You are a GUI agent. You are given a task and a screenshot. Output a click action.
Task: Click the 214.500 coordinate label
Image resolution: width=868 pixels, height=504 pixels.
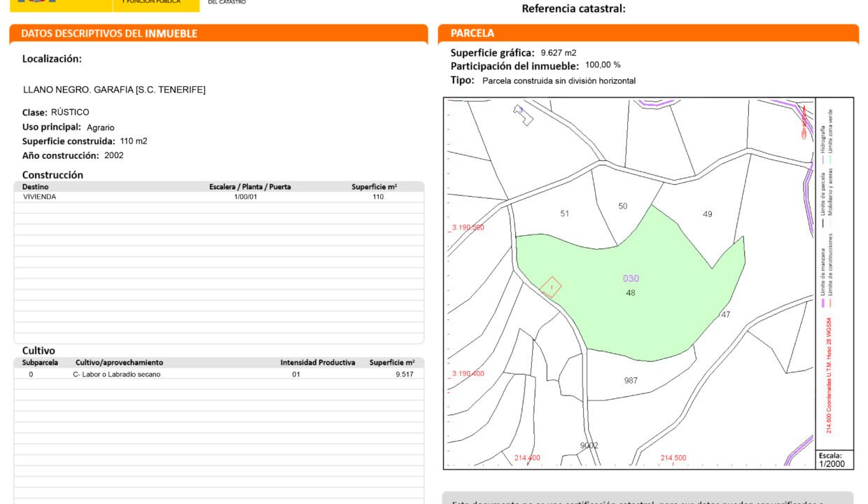tap(673, 458)
